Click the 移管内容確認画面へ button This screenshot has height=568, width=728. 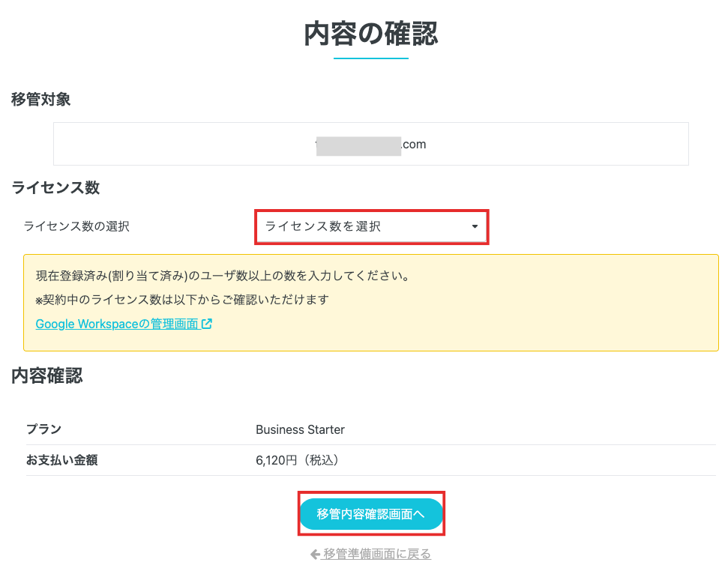pos(371,514)
